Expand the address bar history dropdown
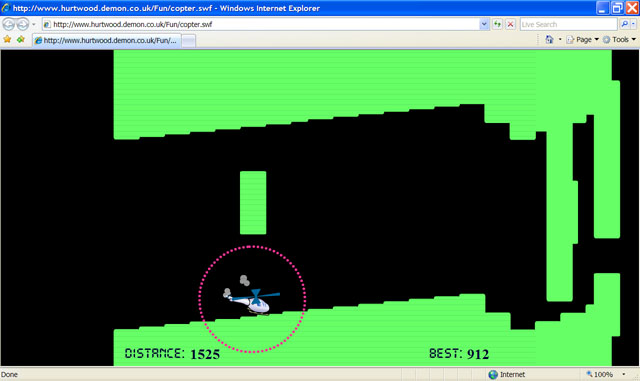 (x=484, y=25)
